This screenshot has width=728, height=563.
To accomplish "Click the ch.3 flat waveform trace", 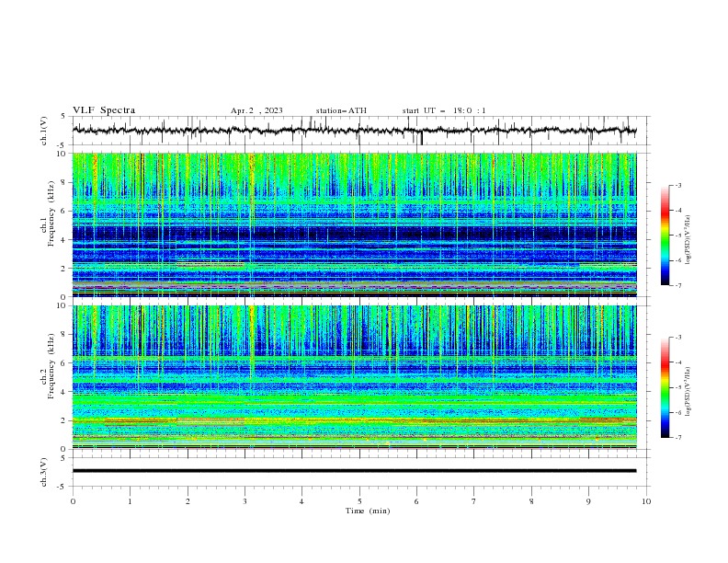I will [x=355, y=471].
